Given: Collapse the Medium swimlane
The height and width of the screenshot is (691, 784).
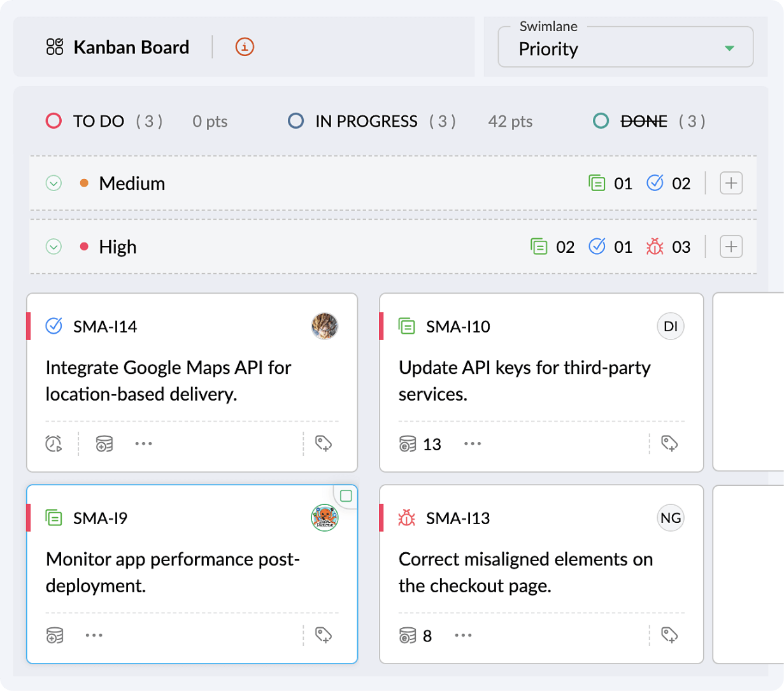Looking at the screenshot, I should [54, 183].
